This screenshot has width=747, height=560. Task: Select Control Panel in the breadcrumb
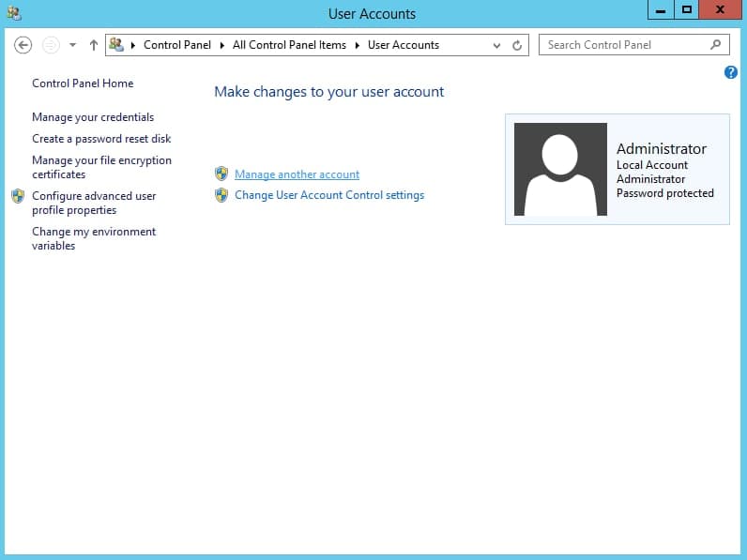pyautogui.click(x=176, y=45)
